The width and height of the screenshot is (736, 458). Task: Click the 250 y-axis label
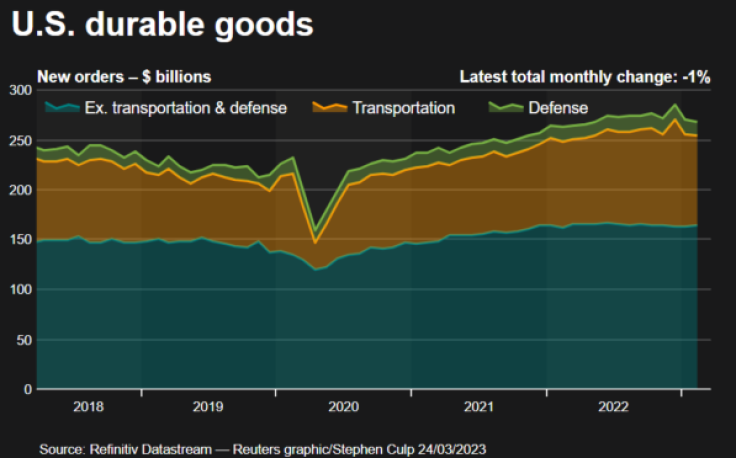tap(21, 140)
